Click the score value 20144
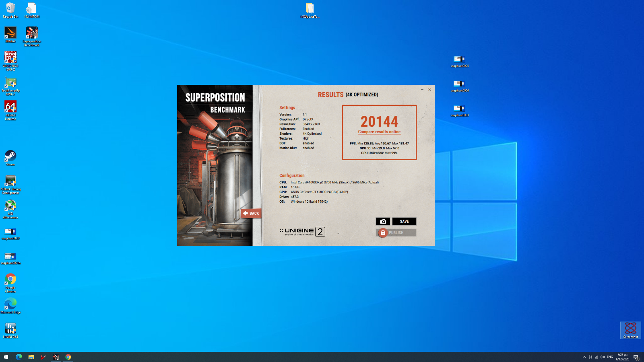Image resolution: width=644 pixels, height=362 pixels. (379, 121)
